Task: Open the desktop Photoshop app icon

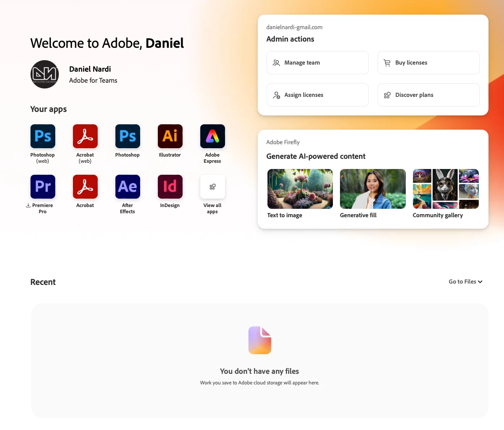Action: coord(128,136)
